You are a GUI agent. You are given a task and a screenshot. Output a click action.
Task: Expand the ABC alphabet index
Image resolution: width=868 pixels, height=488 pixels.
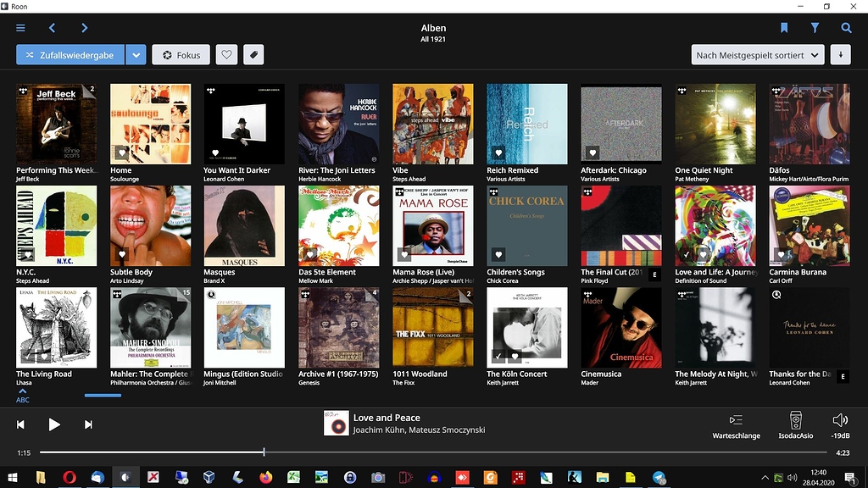point(22,396)
